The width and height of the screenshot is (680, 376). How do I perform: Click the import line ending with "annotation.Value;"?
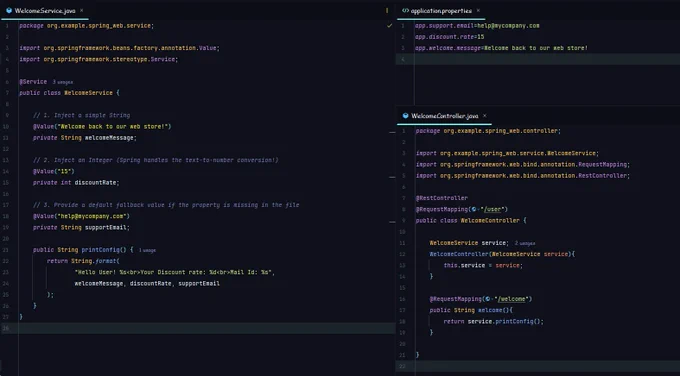pos(119,48)
